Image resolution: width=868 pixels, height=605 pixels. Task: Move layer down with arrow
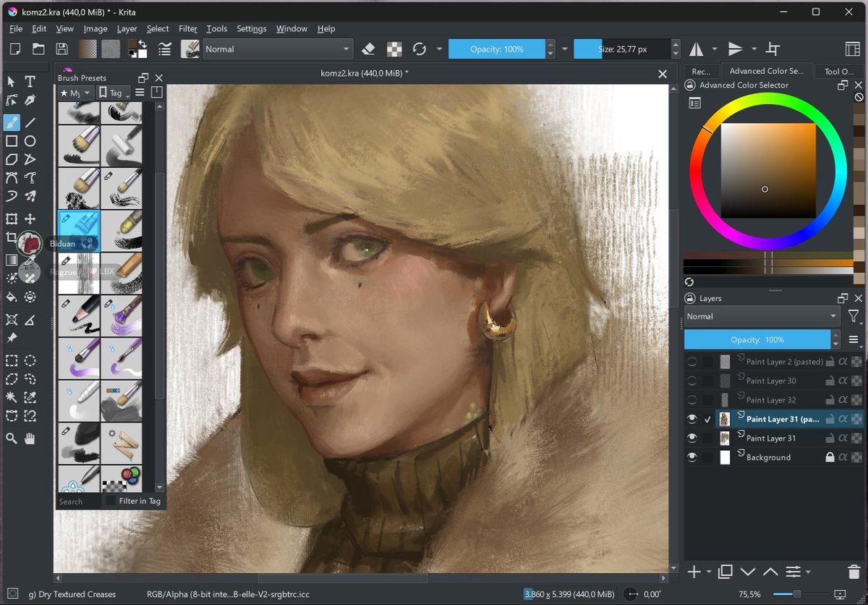pyautogui.click(x=748, y=572)
